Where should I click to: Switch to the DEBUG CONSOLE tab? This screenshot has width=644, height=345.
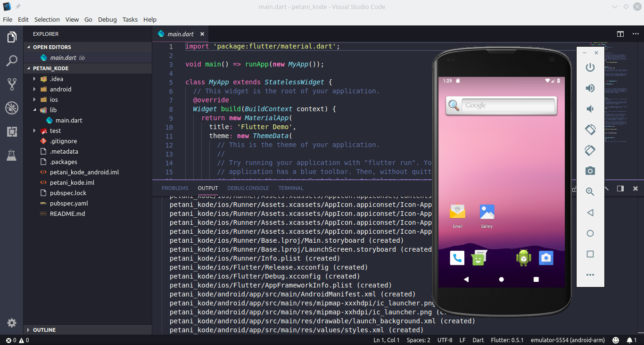click(x=248, y=188)
